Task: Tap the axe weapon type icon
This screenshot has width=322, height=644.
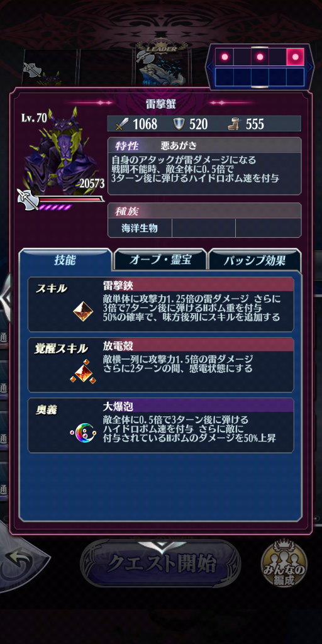Action: 28,199
